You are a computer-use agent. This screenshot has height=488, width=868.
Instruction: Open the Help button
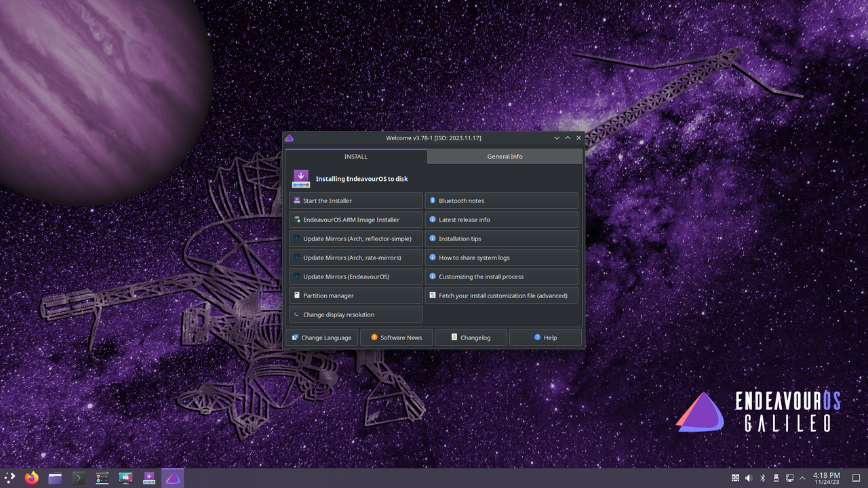click(x=546, y=338)
